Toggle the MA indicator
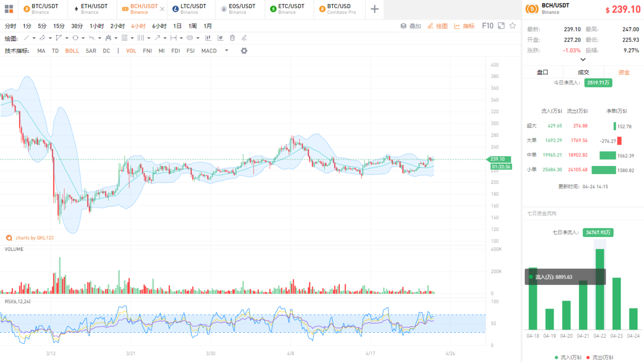The image size is (644, 362). coord(41,51)
